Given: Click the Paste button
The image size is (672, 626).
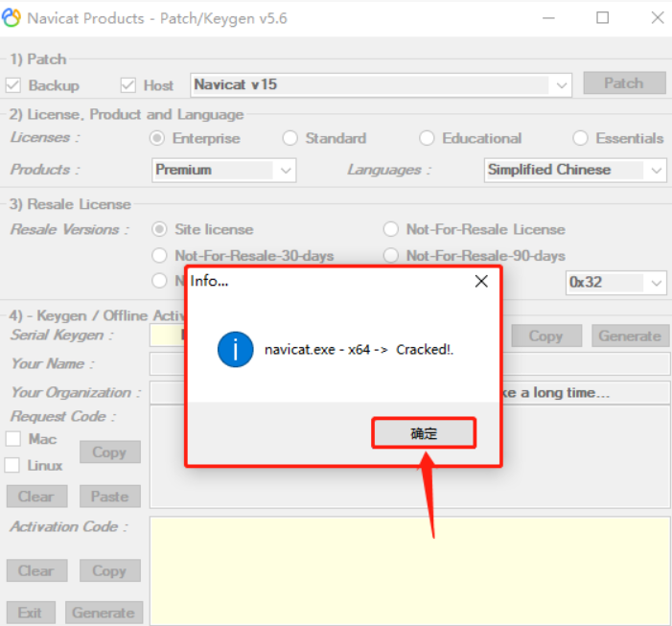Looking at the screenshot, I should 109,497.
